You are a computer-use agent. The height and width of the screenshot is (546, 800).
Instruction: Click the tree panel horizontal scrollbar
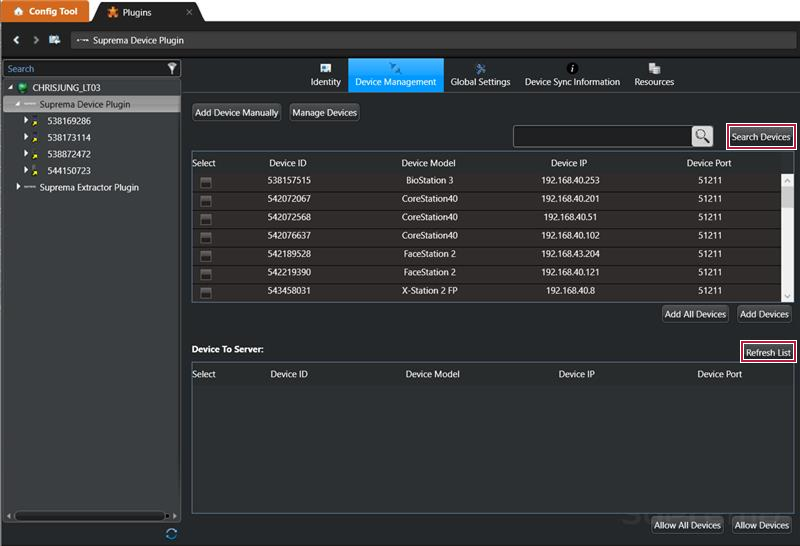(90, 516)
